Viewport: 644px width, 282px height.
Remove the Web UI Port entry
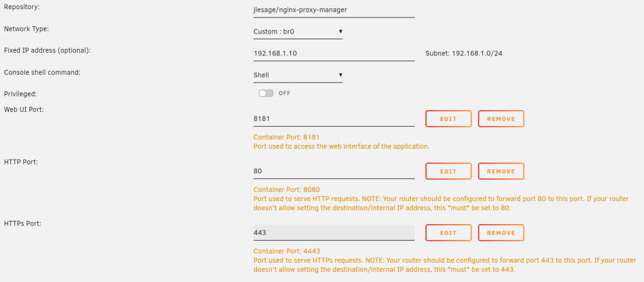pos(501,118)
